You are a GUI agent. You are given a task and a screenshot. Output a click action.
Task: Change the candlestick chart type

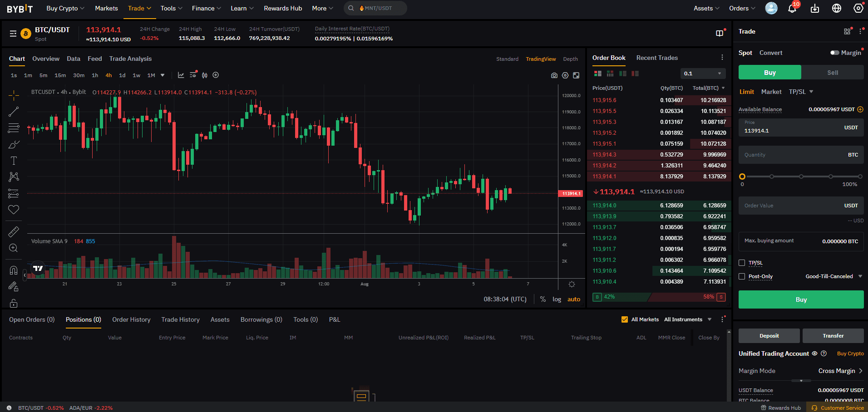click(x=205, y=75)
